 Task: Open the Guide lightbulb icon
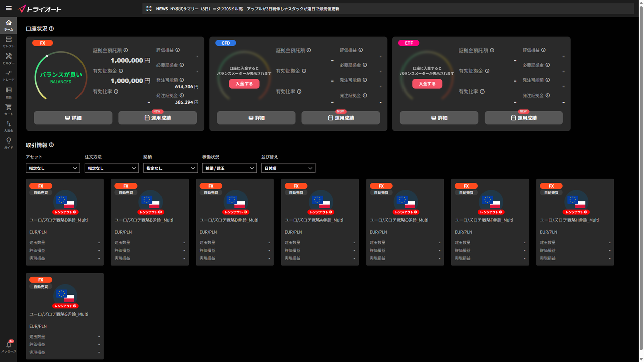tap(8, 143)
